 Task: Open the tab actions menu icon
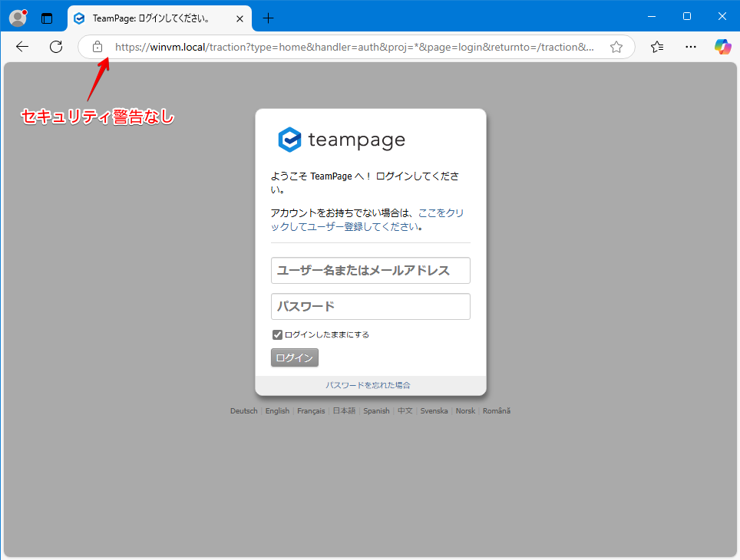click(x=47, y=19)
